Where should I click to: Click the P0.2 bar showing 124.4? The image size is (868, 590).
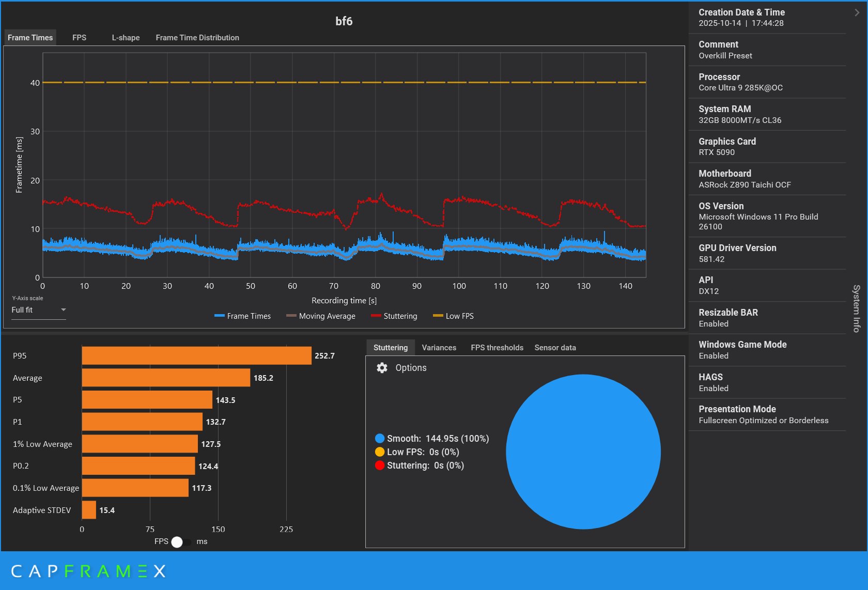138,466
